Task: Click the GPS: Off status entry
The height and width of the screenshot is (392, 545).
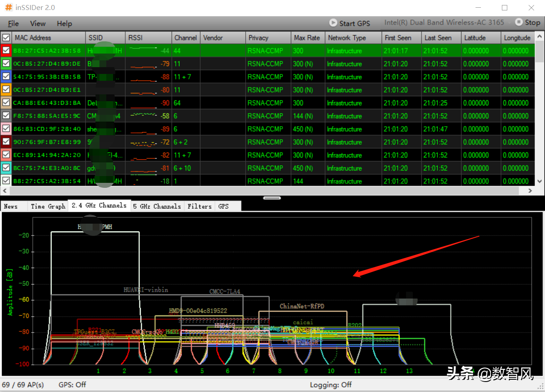Action: (x=72, y=385)
